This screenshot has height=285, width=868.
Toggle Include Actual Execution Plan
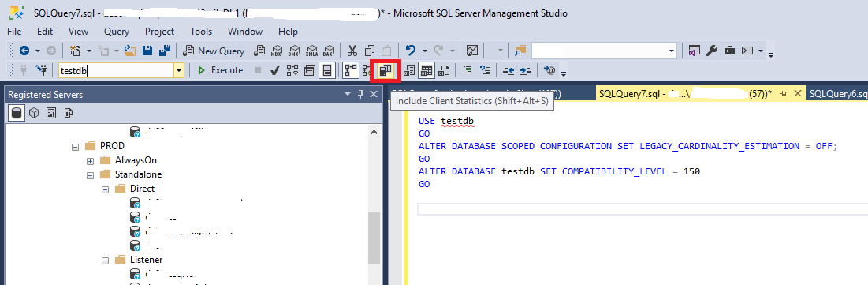350,69
